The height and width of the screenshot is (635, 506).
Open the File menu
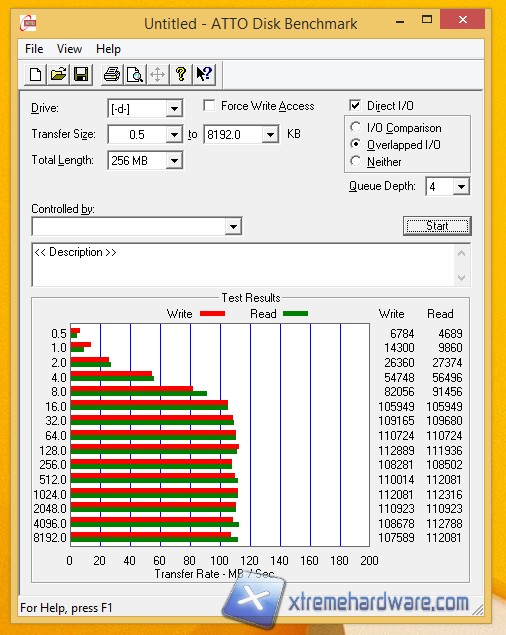click(x=34, y=49)
